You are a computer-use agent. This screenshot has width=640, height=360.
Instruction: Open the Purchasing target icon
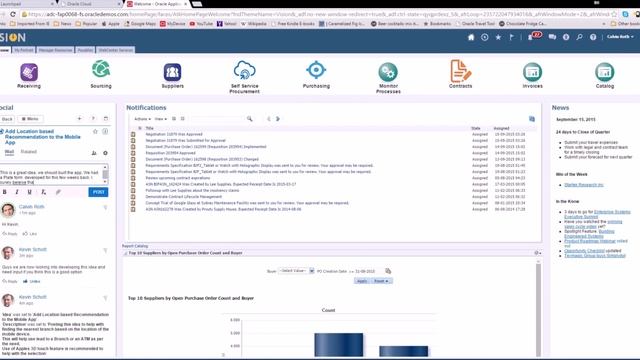[x=316, y=70]
